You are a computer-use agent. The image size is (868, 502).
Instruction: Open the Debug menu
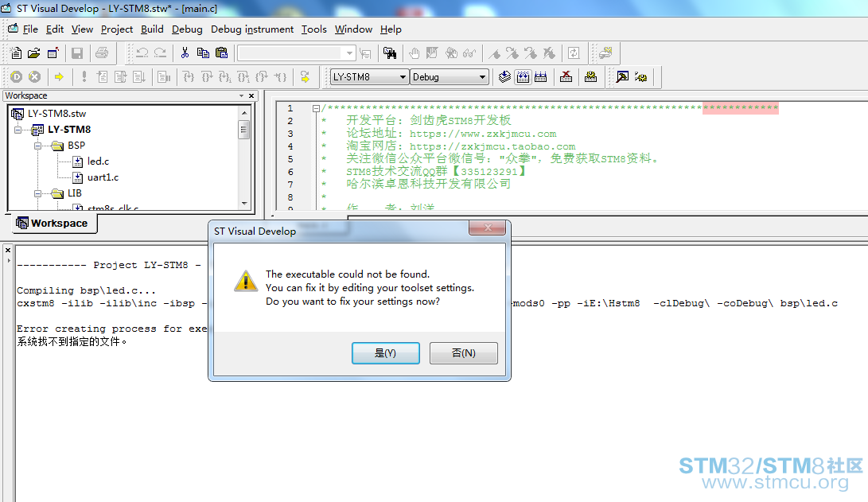[187, 29]
